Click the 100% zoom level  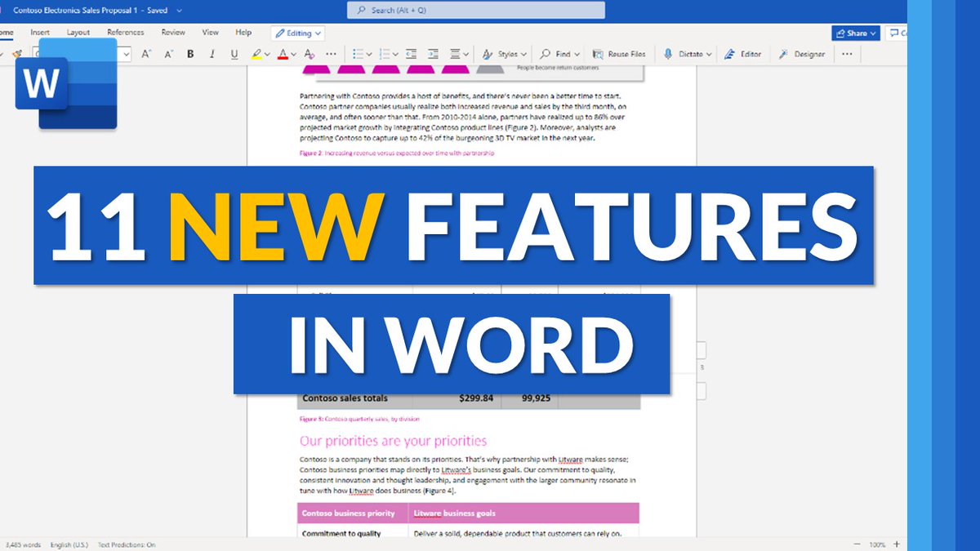pos(877,544)
